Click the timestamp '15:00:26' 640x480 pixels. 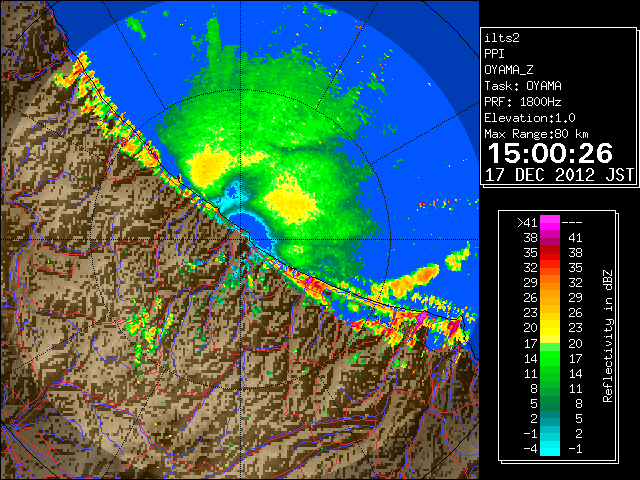point(550,153)
